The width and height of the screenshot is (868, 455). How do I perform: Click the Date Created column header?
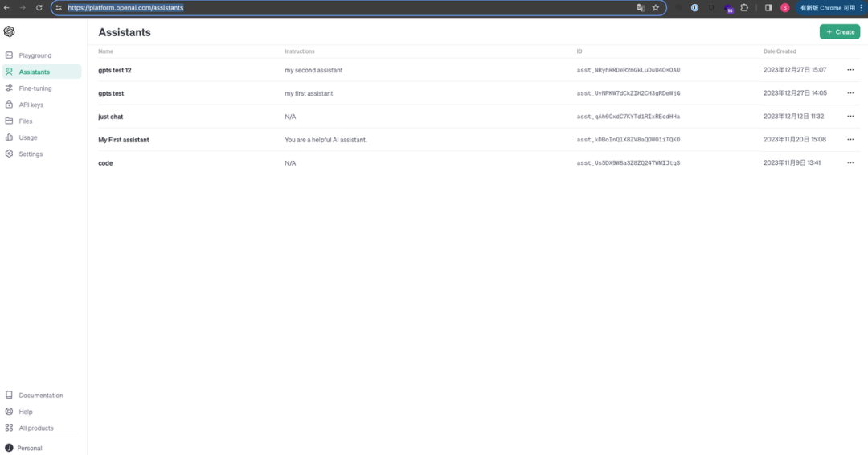[x=780, y=51]
